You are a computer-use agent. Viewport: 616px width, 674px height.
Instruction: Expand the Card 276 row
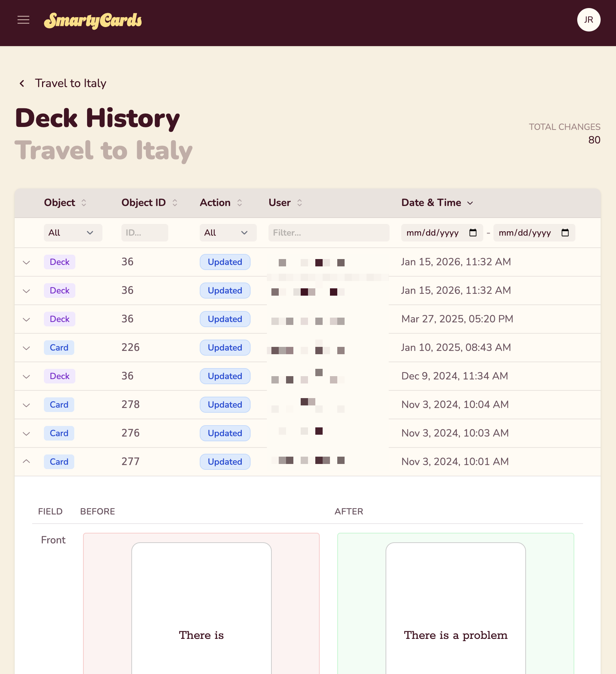26,434
